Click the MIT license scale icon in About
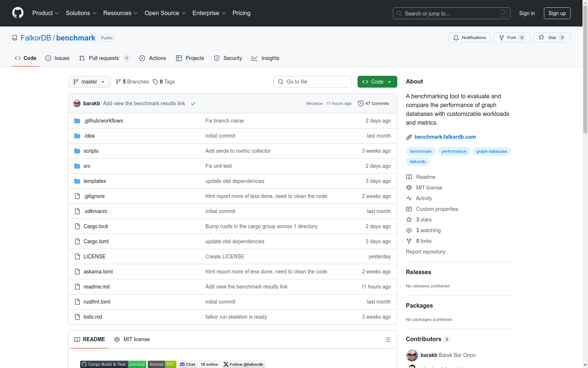The height and width of the screenshot is (368, 588). coord(409,188)
